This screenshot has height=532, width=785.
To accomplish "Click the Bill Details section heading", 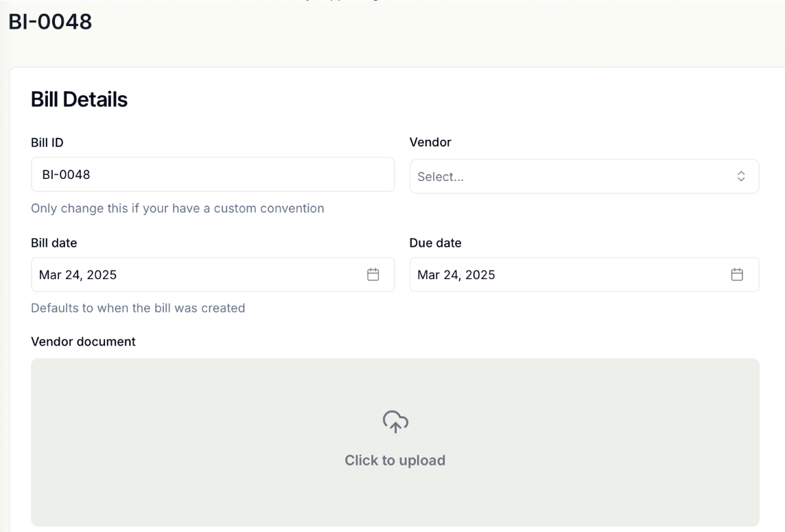I will point(79,99).
